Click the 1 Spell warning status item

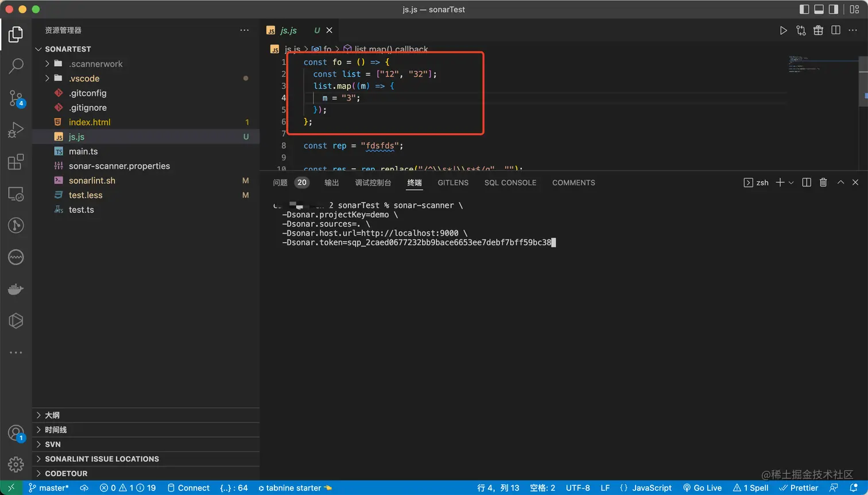[751, 488]
